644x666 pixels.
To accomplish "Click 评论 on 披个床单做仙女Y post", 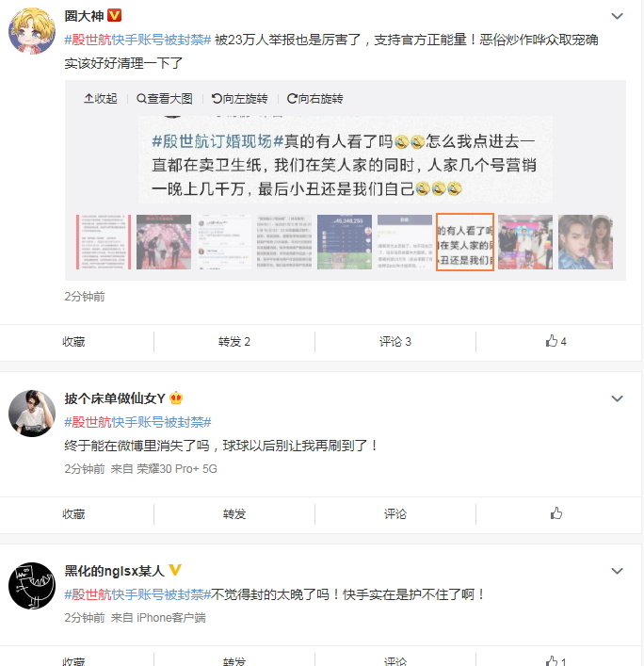I will tap(395, 514).
